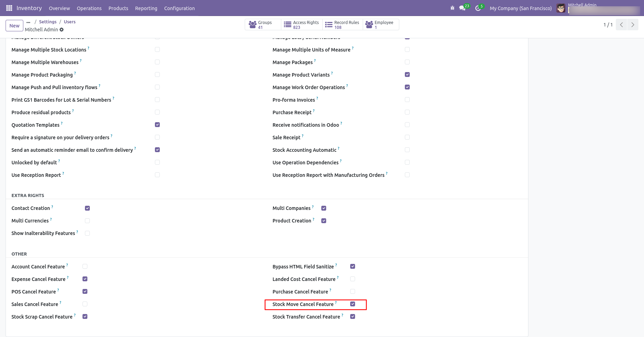The width and height of the screenshot is (644, 337).
Task: Open the Reporting menu
Action: (146, 8)
